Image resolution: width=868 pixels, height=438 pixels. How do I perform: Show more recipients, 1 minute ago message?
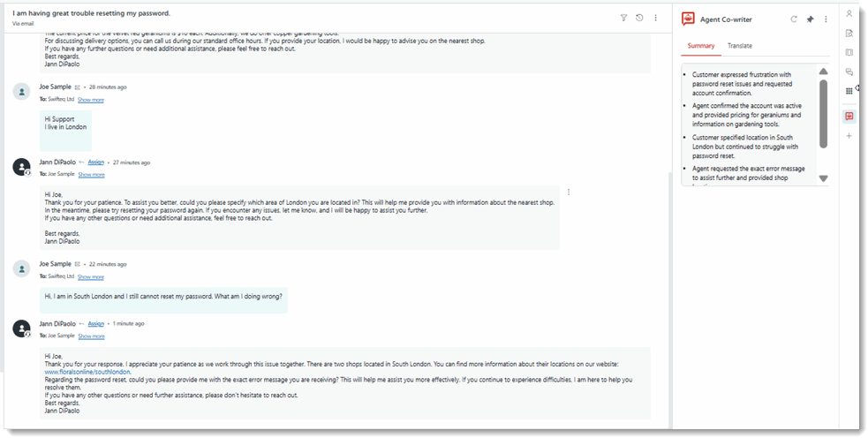pyautogui.click(x=91, y=336)
